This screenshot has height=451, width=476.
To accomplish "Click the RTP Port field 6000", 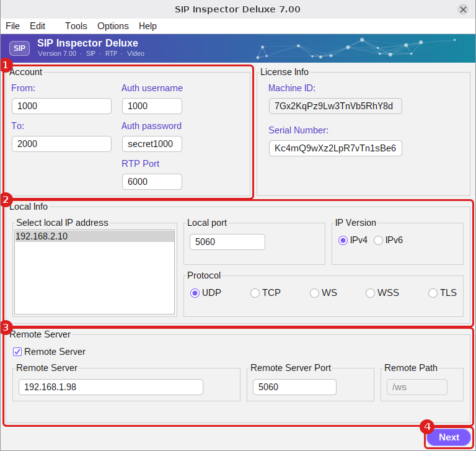I will [152, 182].
